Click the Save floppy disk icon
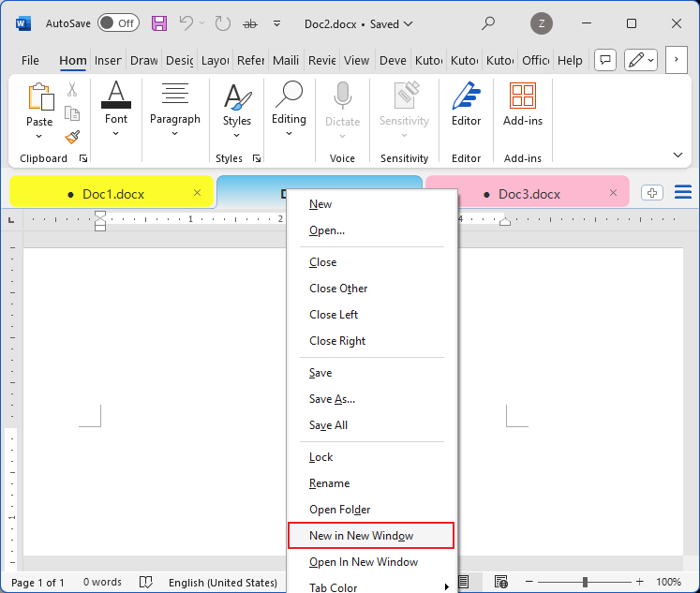700x593 pixels. coord(159,23)
